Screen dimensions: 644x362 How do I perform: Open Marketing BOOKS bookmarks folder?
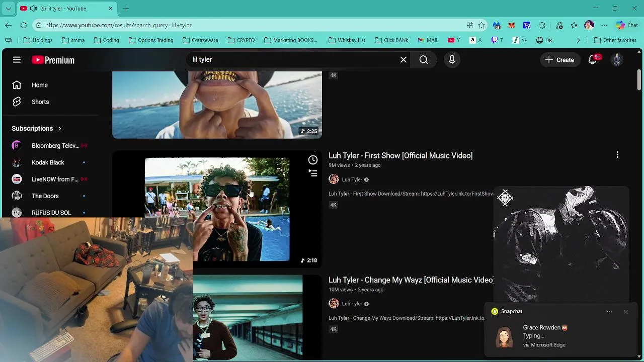point(291,40)
